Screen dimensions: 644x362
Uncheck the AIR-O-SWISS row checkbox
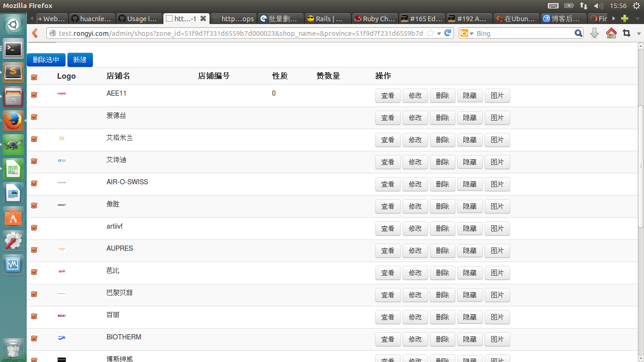coord(34,183)
